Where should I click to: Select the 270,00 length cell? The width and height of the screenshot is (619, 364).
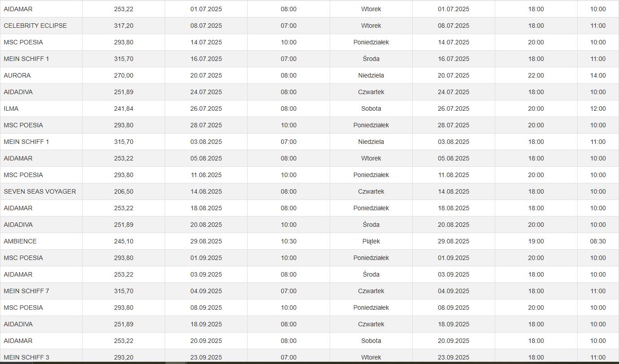click(x=123, y=75)
